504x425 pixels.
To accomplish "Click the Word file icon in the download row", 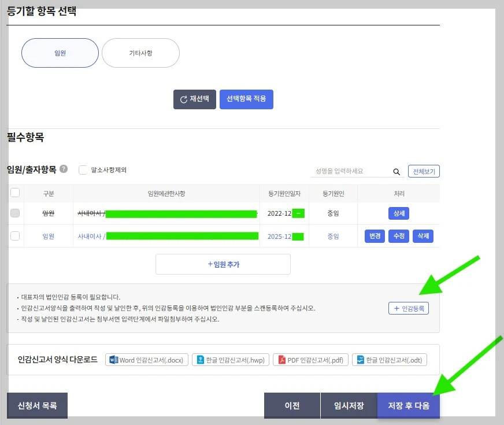I will tap(113, 360).
